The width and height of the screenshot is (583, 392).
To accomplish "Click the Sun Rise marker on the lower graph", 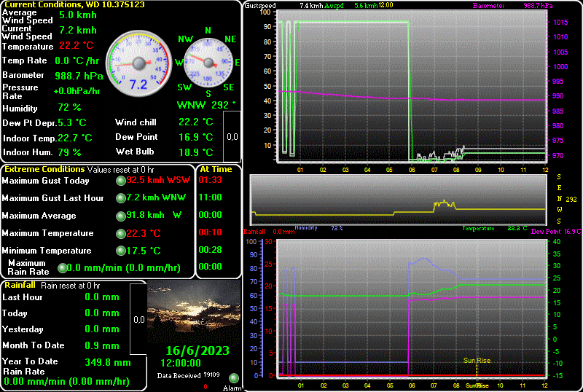I will pos(477,361).
